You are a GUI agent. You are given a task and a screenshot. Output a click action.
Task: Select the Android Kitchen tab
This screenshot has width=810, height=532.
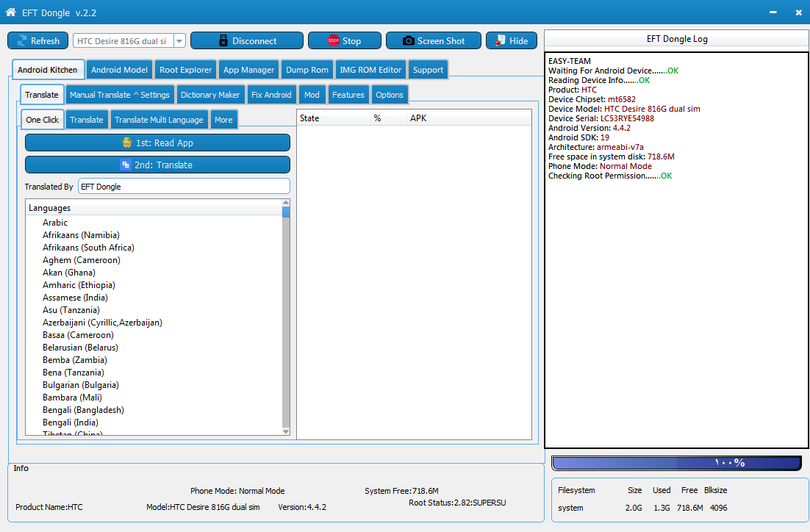tap(47, 70)
